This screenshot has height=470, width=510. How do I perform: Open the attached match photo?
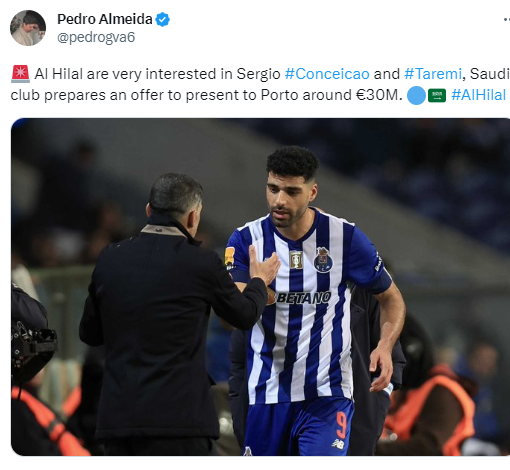260,287
